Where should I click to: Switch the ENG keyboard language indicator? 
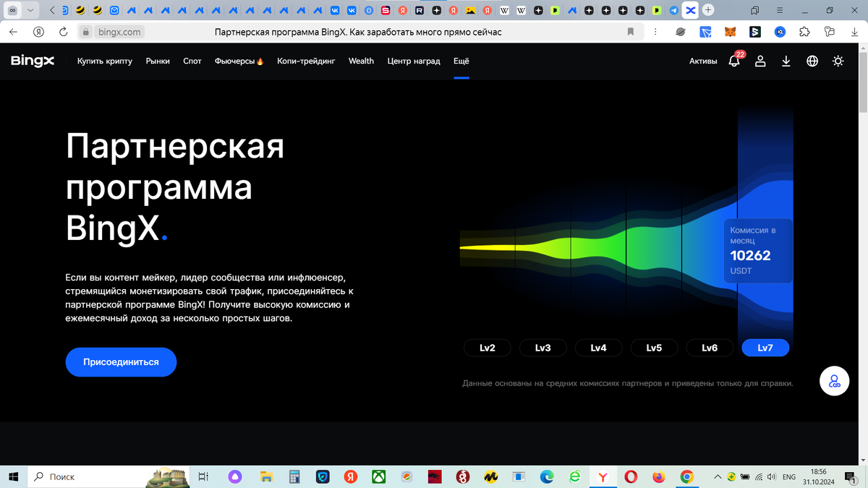click(x=789, y=477)
